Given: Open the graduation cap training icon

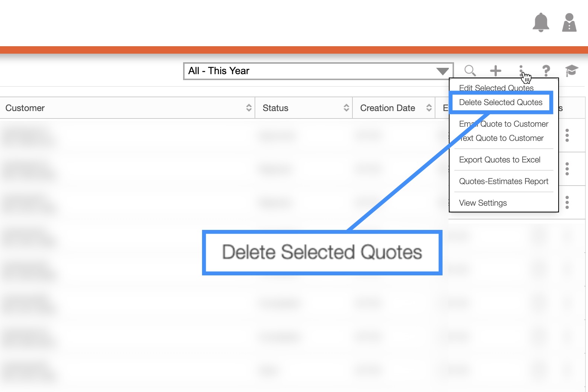Looking at the screenshot, I should (x=571, y=70).
